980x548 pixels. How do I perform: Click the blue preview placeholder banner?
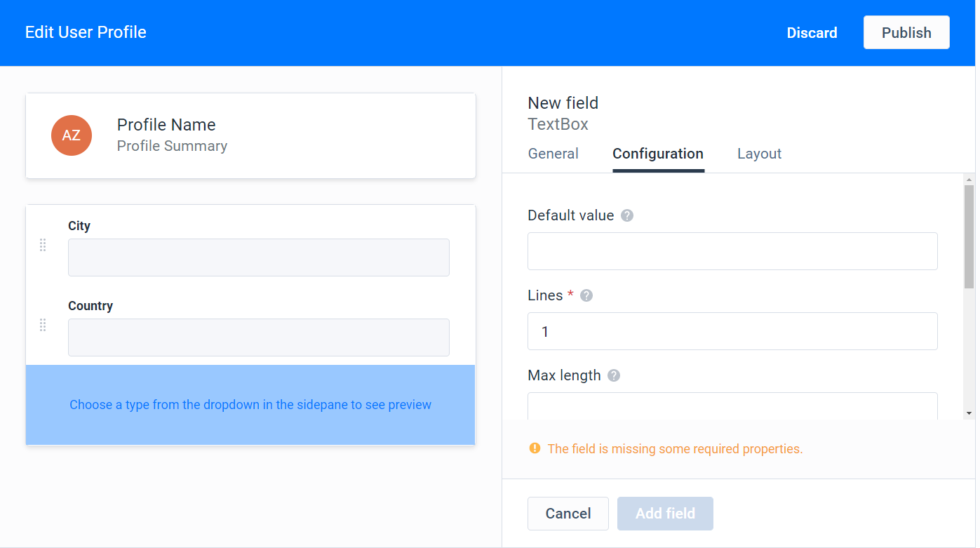pyautogui.click(x=250, y=405)
